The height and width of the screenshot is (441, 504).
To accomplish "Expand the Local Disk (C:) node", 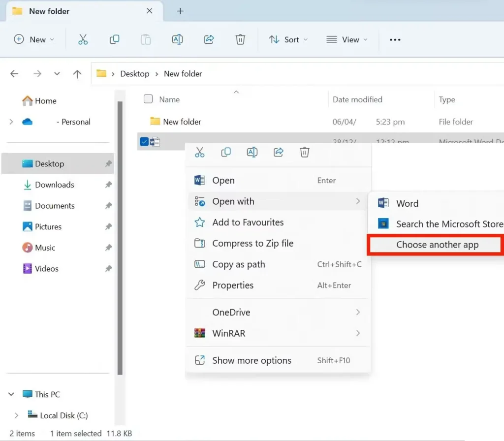I will pos(17,415).
